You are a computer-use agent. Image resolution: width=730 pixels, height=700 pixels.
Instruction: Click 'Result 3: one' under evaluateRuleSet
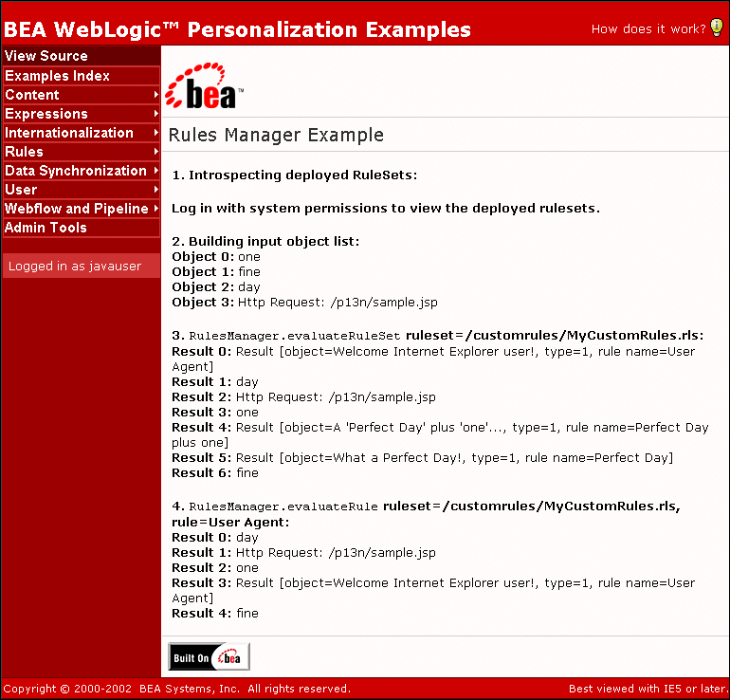215,413
